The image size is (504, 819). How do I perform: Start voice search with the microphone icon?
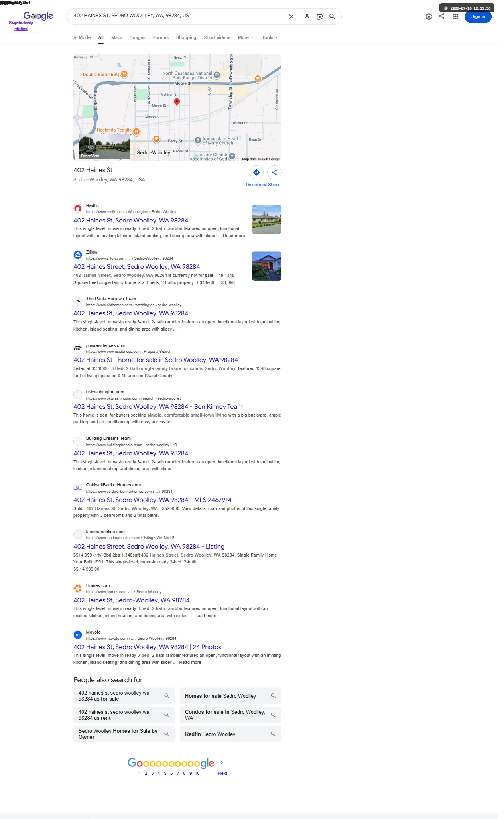[x=307, y=17]
